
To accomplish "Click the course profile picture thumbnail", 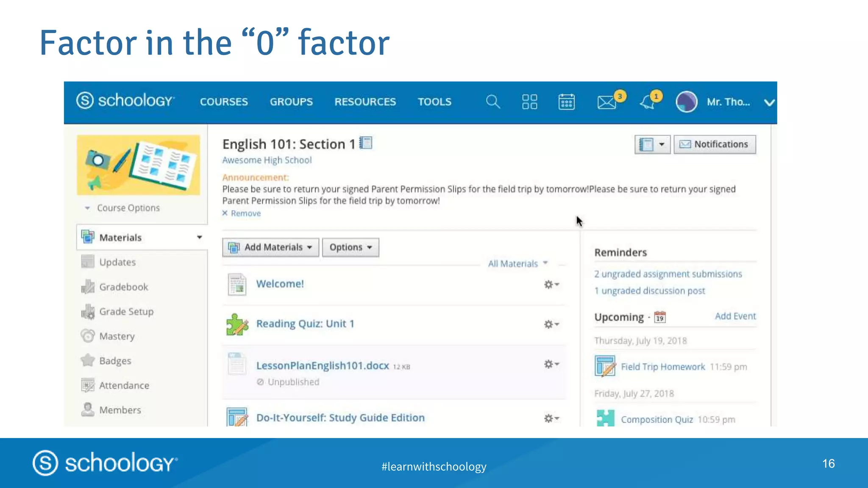I will coord(138,165).
